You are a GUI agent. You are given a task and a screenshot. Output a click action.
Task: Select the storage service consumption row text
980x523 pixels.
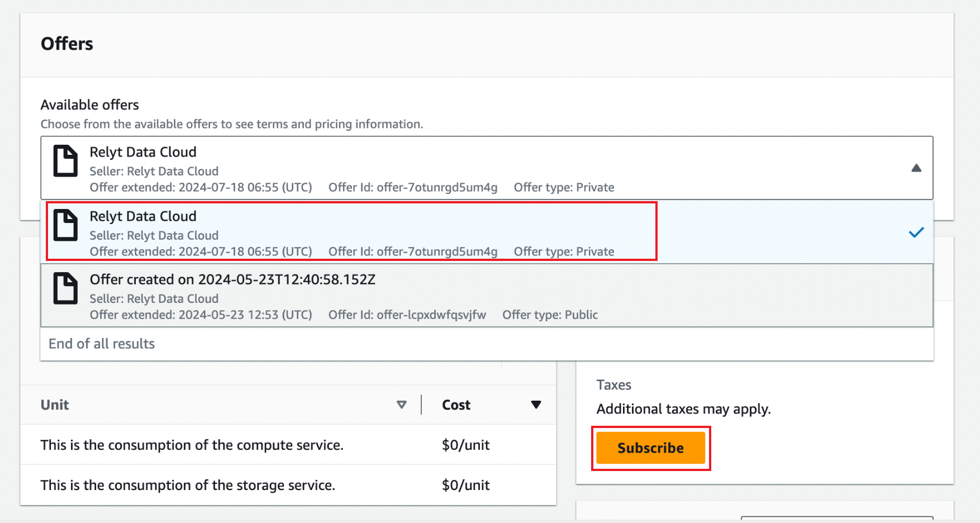[188, 486]
